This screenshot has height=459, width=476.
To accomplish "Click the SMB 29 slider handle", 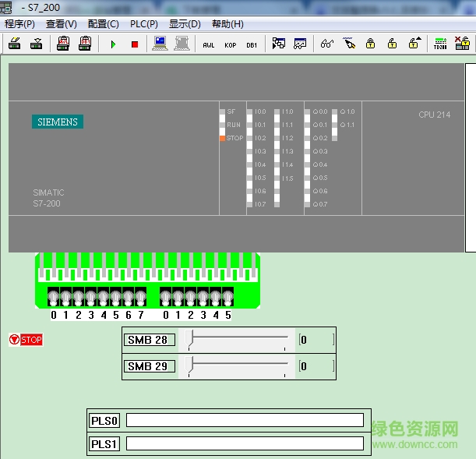I will 192,365.
